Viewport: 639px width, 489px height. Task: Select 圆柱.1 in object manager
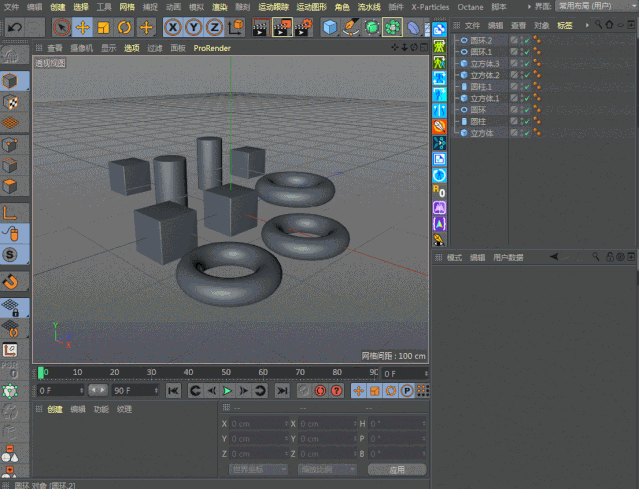click(481, 87)
